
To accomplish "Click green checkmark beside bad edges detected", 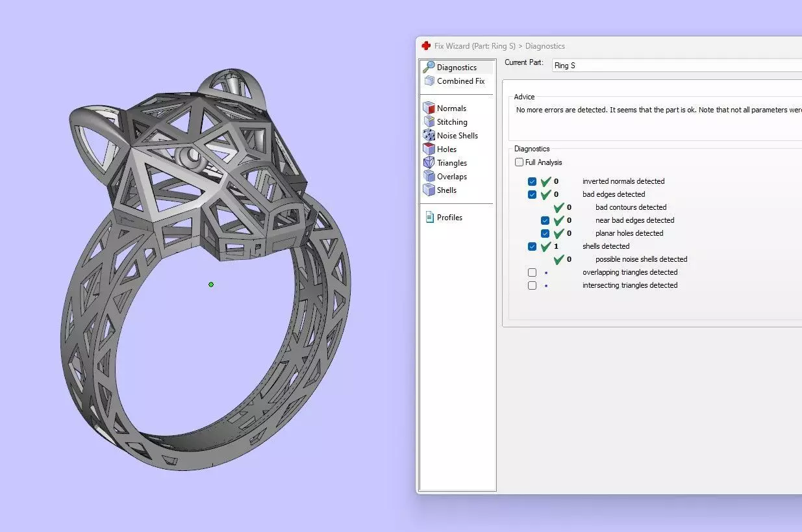I will [x=545, y=194].
